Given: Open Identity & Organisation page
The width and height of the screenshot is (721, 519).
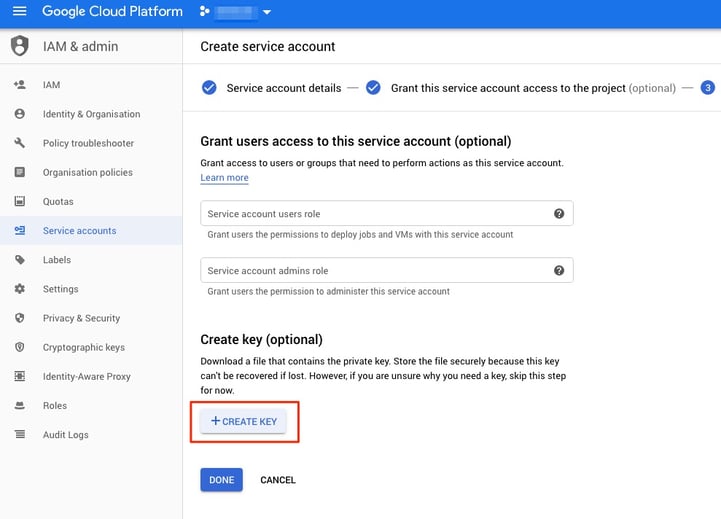Looking at the screenshot, I should pos(91,114).
